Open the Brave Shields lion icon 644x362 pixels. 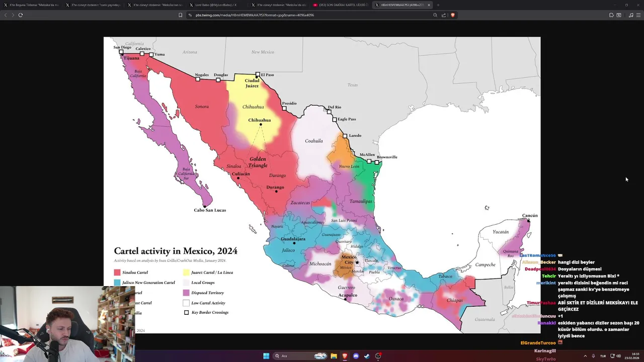[x=452, y=15]
